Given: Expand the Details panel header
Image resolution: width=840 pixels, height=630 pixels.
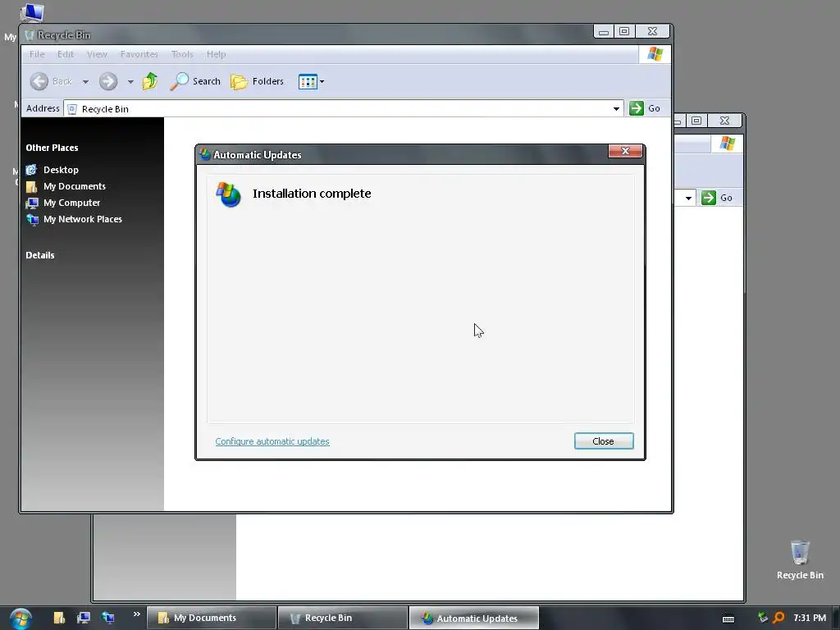Looking at the screenshot, I should point(40,255).
